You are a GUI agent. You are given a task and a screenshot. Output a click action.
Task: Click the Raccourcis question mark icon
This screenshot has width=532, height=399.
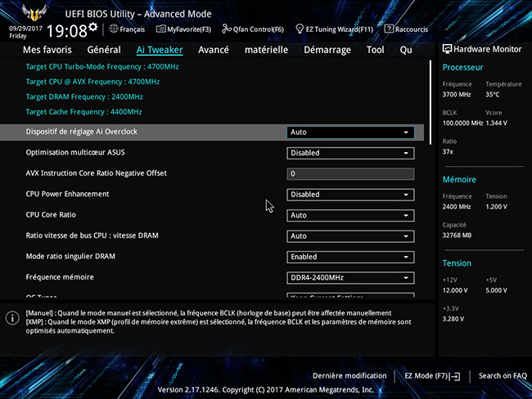[x=389, y=29]
